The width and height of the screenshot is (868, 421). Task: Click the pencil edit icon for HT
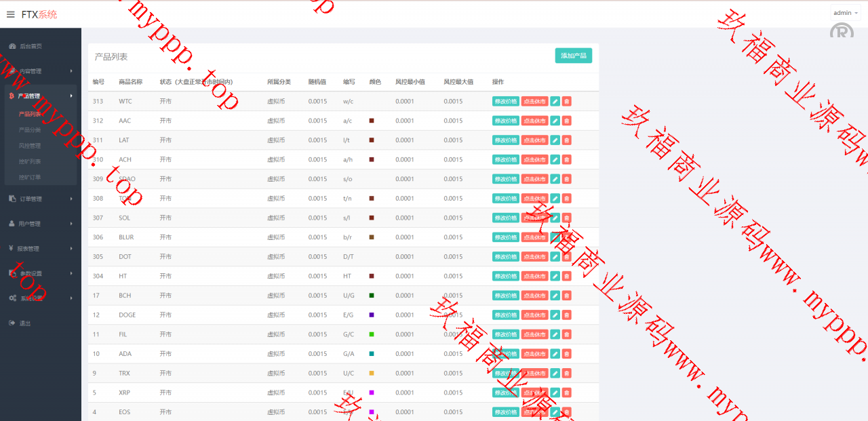coord(555,277)
